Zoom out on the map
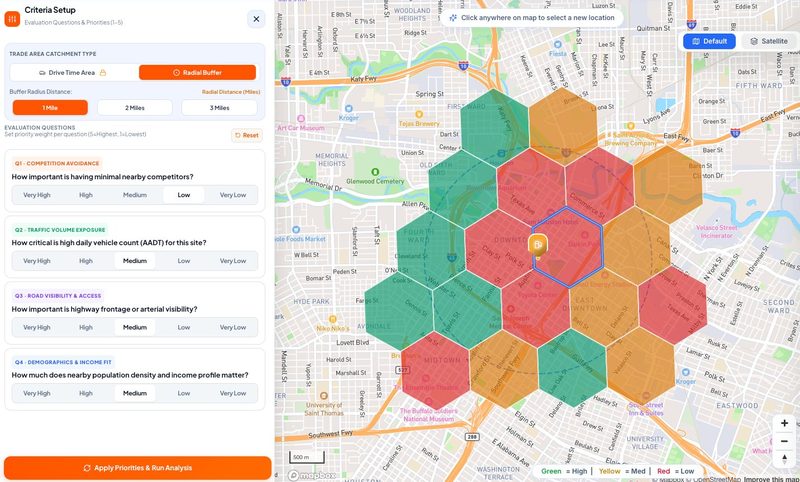 [x=784, y=441]
